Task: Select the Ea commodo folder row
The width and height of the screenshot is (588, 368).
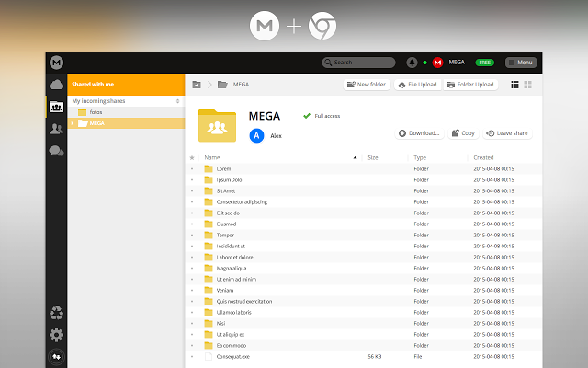Action: [364, 345]
